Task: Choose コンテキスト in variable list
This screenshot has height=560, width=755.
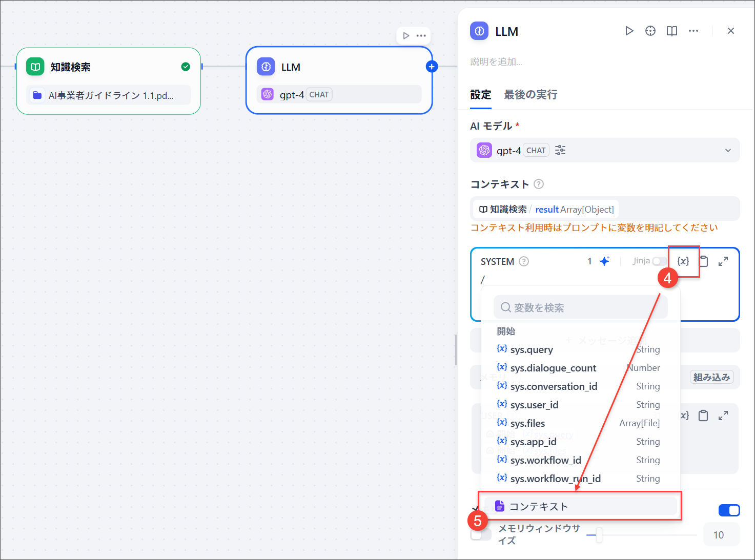Action: click(x=580, y=506)
